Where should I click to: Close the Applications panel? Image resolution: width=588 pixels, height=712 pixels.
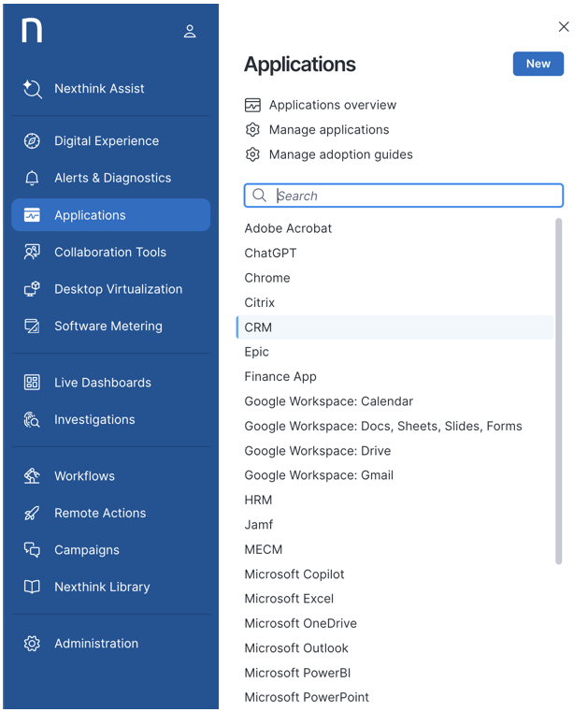pyautogui.click(x=564, y=27)
